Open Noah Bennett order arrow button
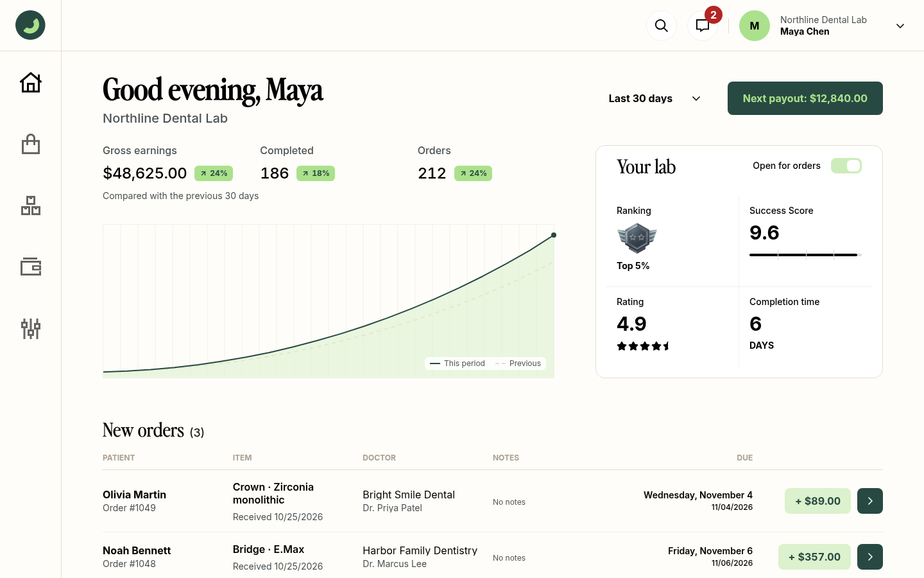 pos(869,557)
